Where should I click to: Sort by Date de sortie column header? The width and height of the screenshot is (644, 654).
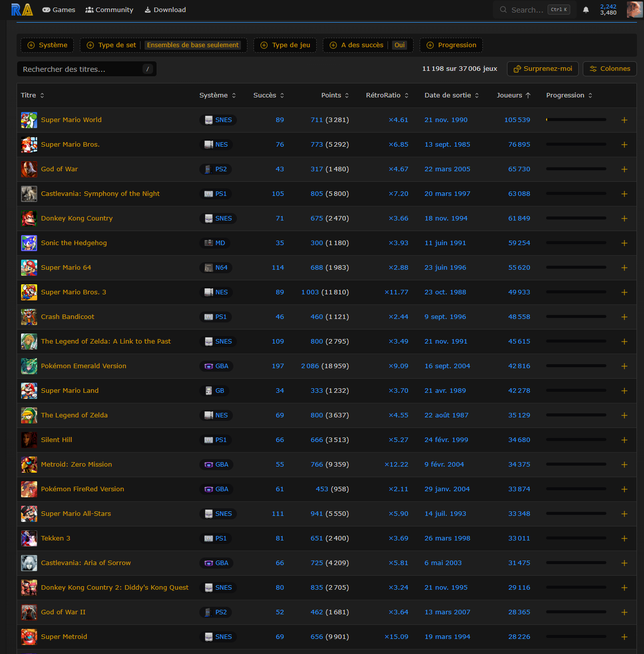[x=452, y=95]
